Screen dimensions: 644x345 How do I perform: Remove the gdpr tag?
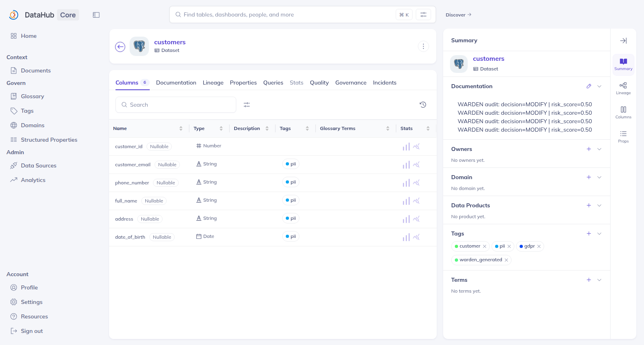coord(539,246)
